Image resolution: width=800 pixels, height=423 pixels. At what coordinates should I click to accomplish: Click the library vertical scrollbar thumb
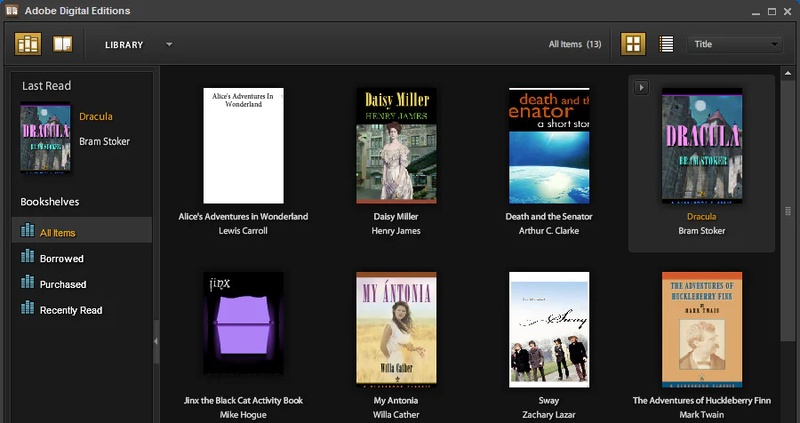788,211
